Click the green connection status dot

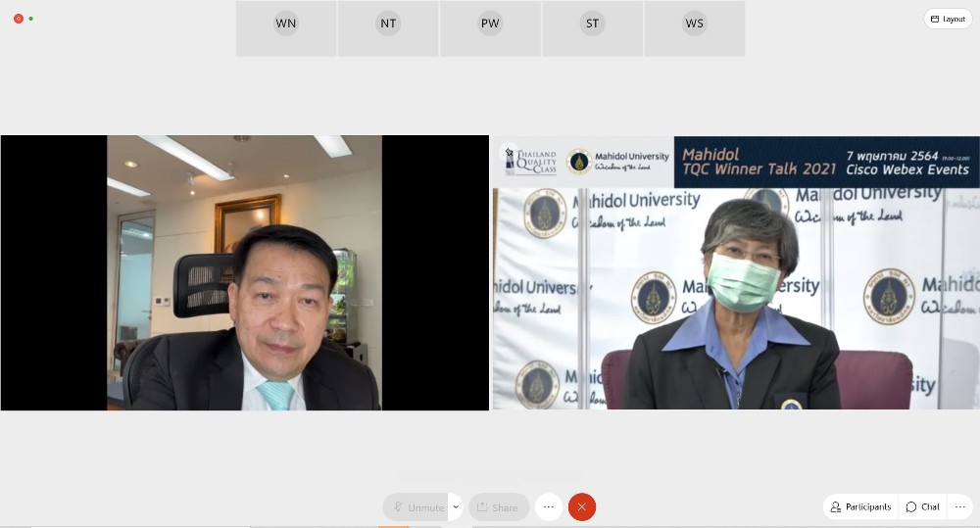pos(31,19)
